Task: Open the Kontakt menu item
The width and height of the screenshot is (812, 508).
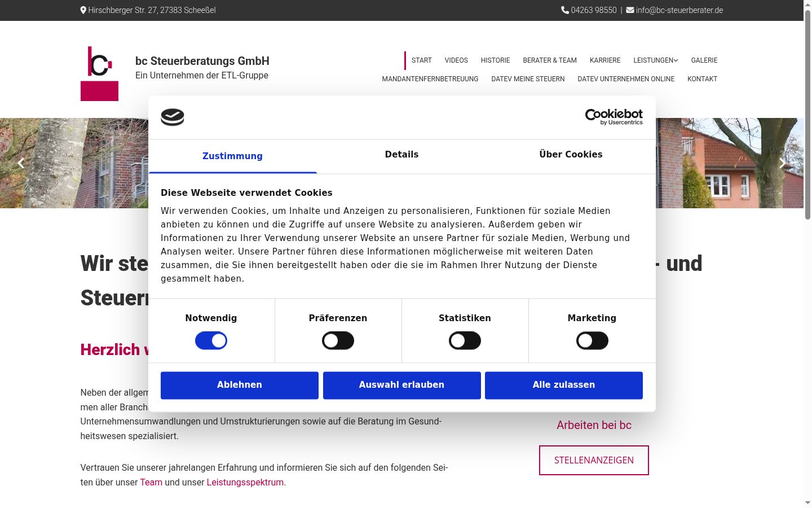Action: tap(703, 79)
